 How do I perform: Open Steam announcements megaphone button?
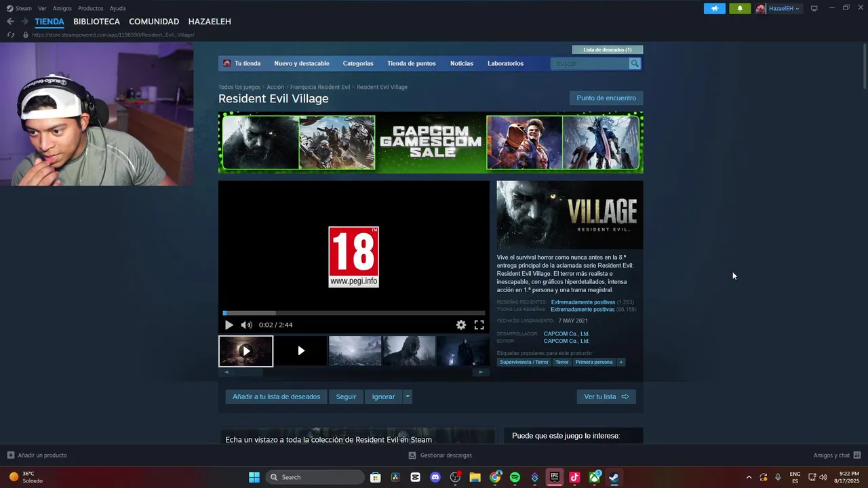714,8
